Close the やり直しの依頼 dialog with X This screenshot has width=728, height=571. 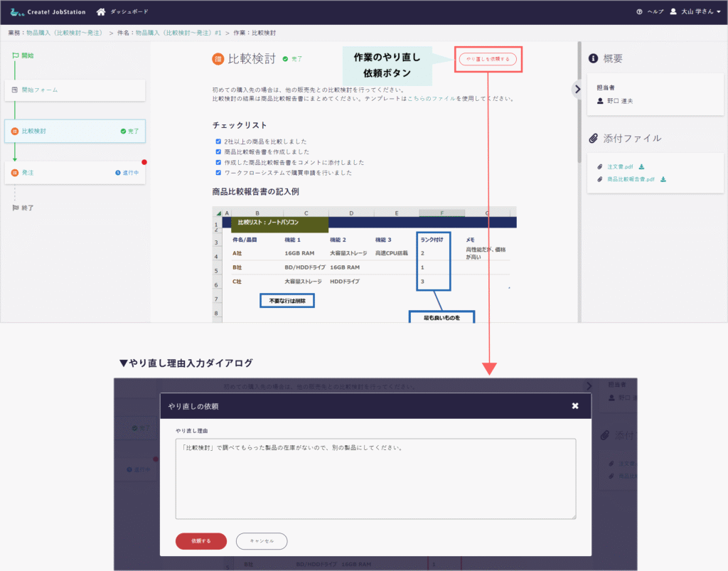[x=575, y=406]
